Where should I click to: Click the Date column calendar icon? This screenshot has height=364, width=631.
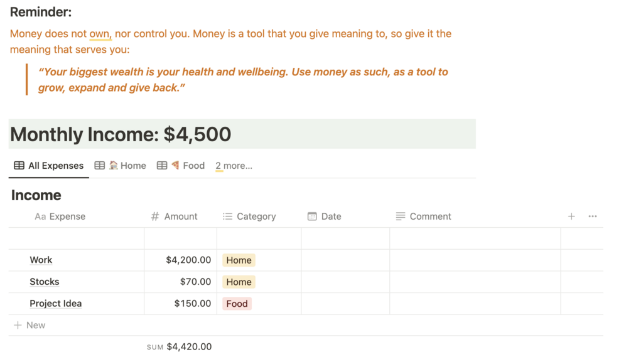312,217
